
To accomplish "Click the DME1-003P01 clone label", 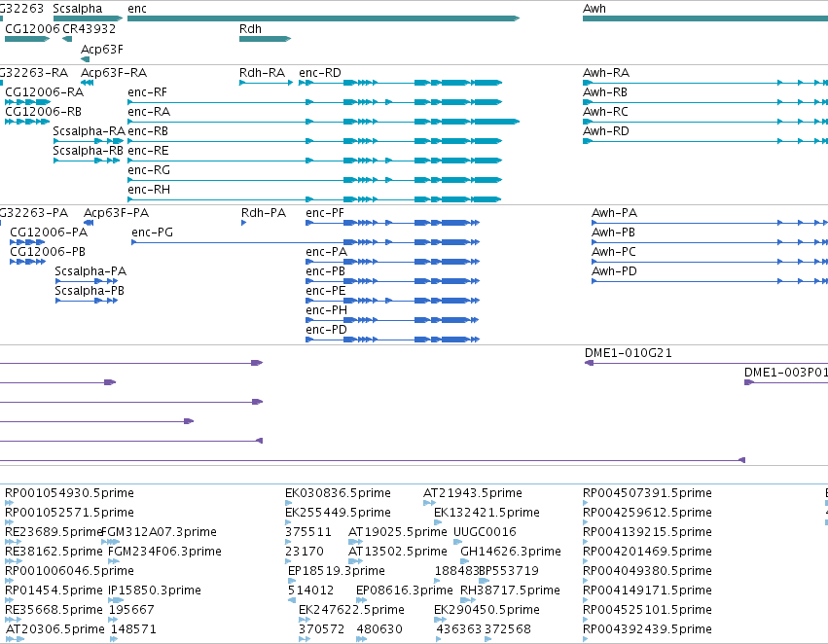I will point(786,373).
